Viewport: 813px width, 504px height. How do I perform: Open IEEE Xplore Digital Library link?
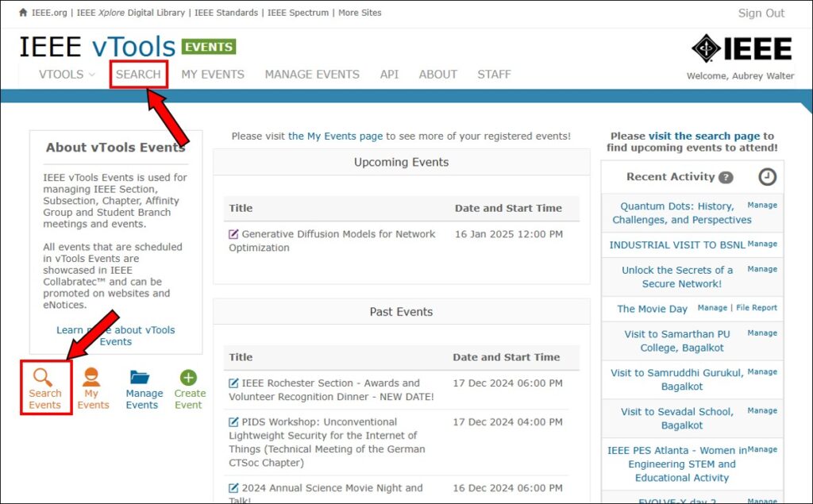pos(131,13)
